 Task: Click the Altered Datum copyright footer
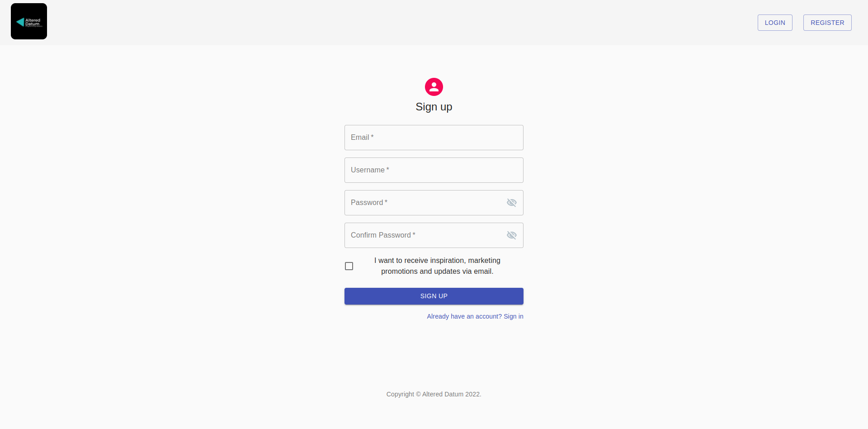tap(434, 394)
